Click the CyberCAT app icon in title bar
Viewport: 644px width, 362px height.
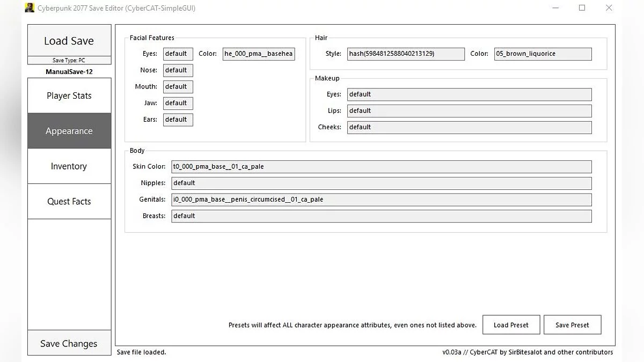point(30,8)
